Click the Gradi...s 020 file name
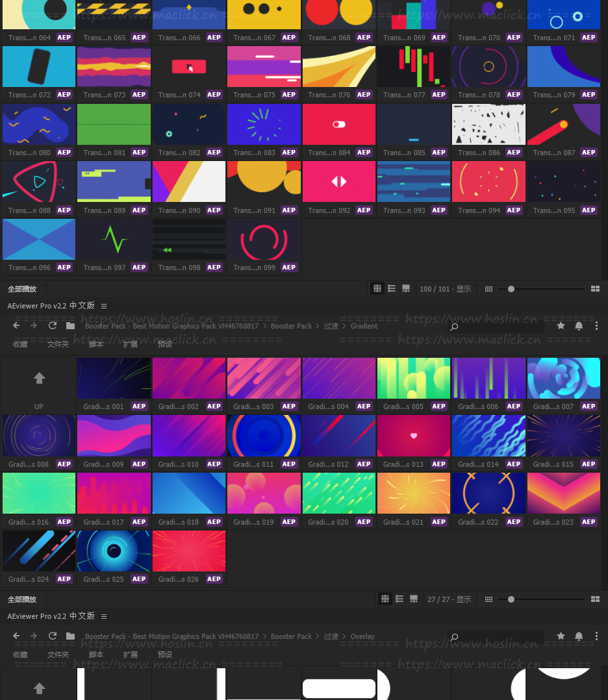The height and width of the screenshot is (700, 608). pyautogui.click(x=328, y=522)
